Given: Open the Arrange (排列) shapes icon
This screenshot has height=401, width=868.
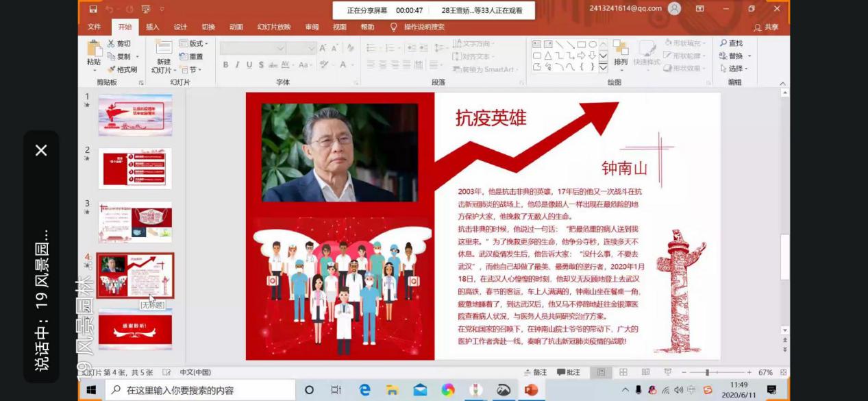Looking at the screenshot, I should (621, 48).
